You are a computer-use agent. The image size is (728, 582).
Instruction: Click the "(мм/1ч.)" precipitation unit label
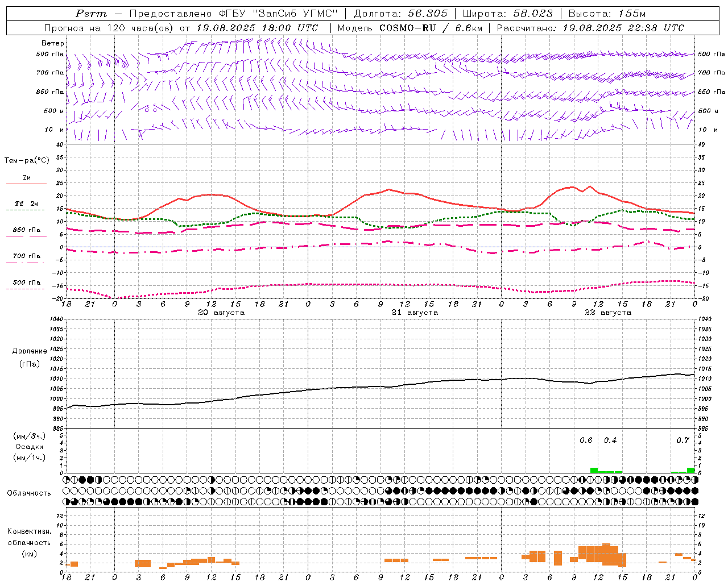(x=30, y=457)
